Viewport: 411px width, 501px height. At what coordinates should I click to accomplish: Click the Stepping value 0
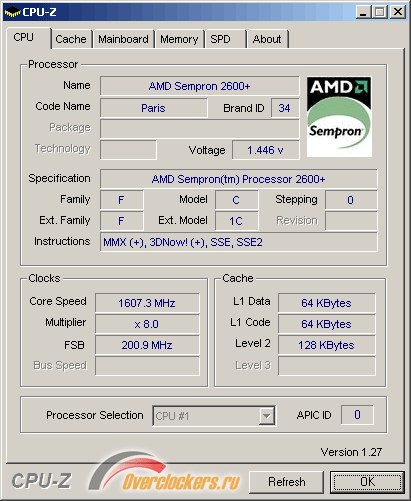(351, 200)
